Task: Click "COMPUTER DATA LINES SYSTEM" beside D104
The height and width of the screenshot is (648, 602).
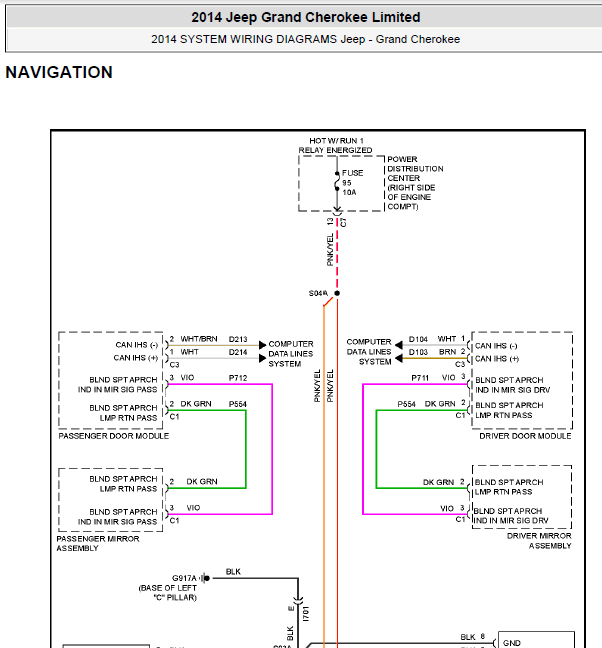Action: tap(369, 352)
